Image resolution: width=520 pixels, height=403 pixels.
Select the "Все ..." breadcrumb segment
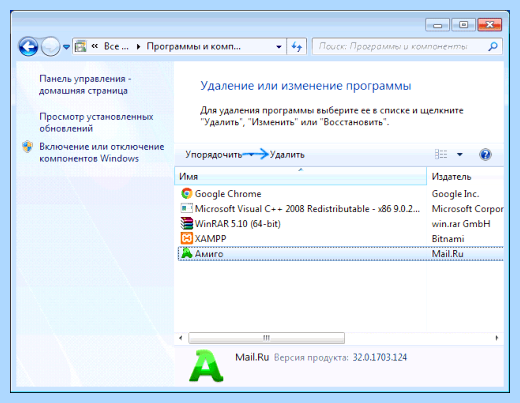(116, 46)
